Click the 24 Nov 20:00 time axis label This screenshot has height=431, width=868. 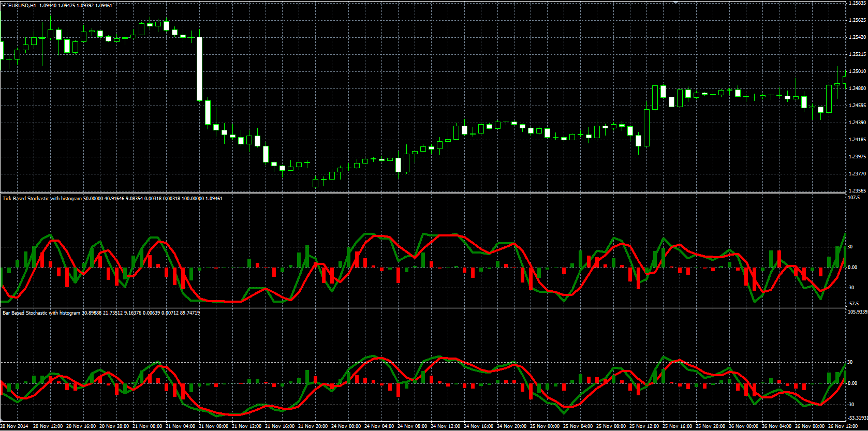click(511, 426)
